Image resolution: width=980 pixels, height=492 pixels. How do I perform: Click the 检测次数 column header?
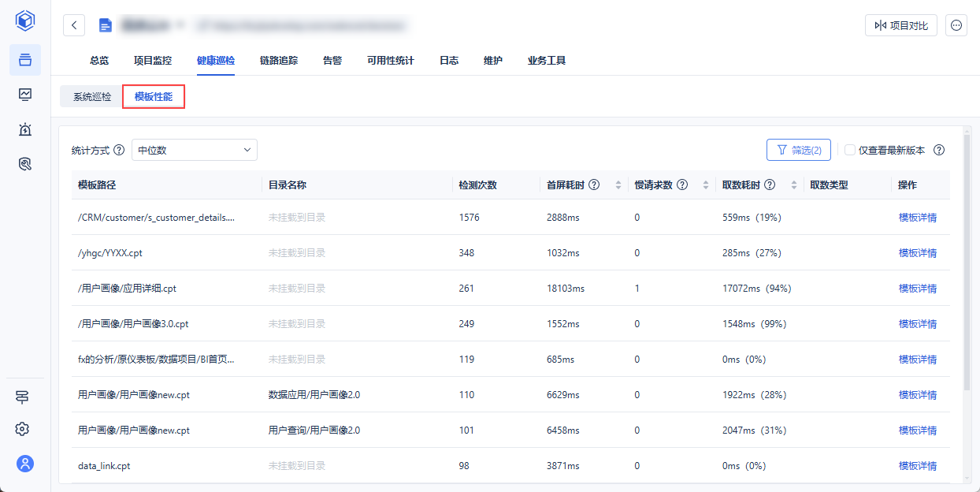click(478, 185)
